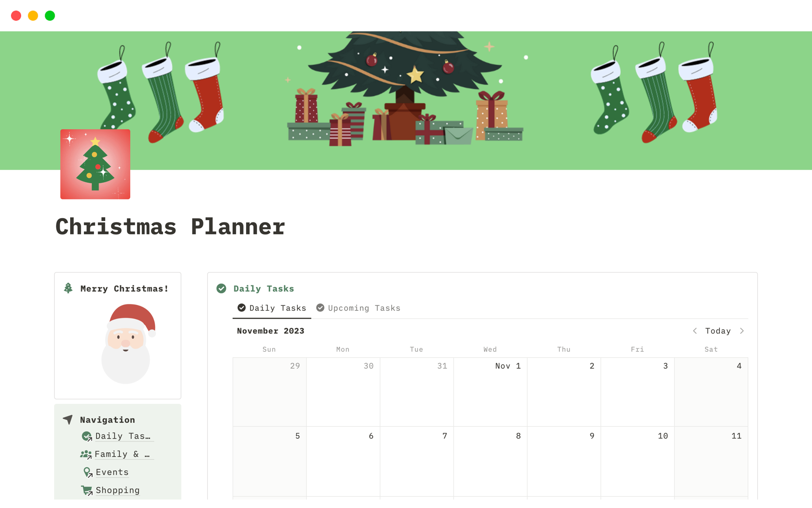Click the Family people icon in Navigation
Screen dimensions: 812x508
pyautogui.click(x=86, y=455)
